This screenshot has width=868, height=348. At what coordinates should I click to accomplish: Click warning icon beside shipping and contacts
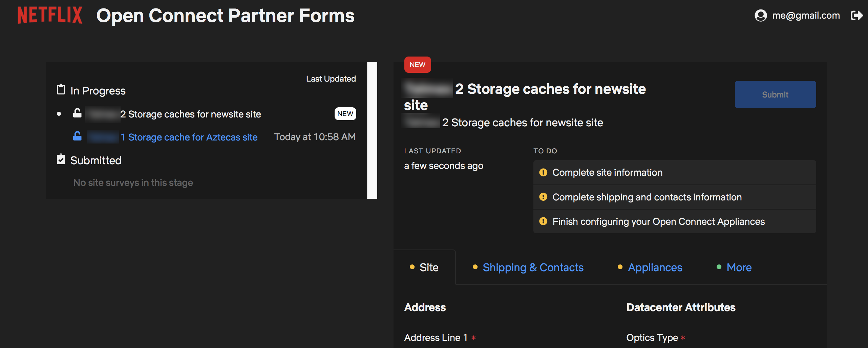point(543,197)
